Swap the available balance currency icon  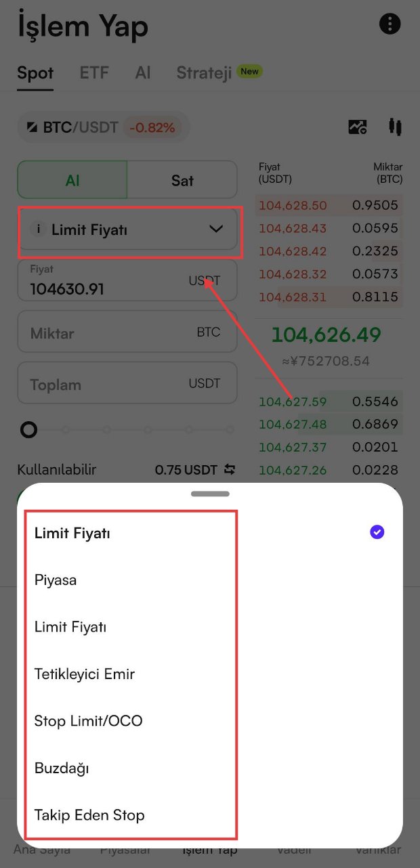pyautogui.click(x=230, y=469)
